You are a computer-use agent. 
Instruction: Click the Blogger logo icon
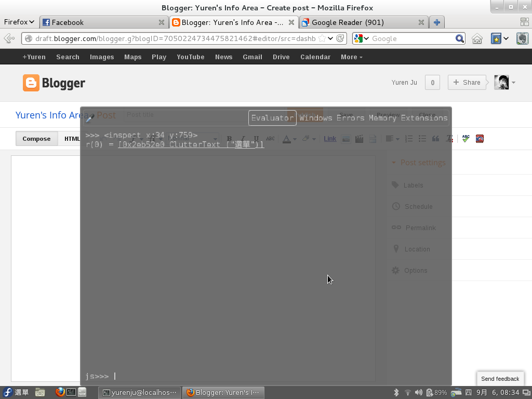coord(31,83)
